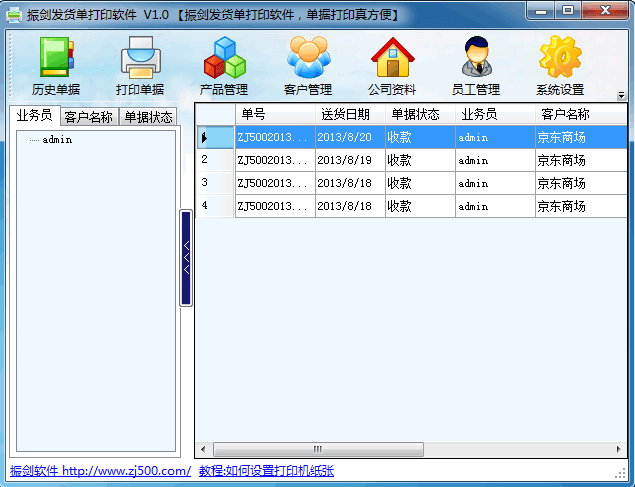The width and height of the screenshot is (635, 487).
Task: Click the scrollbar left arrow button
Action: [202, 450]
